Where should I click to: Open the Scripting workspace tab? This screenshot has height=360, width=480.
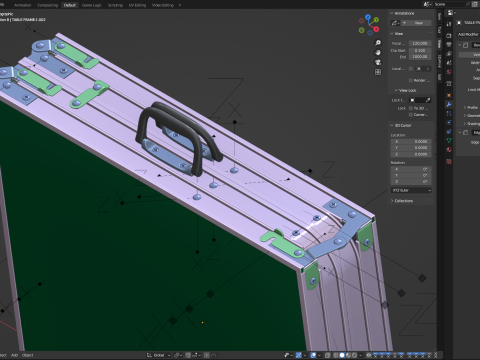point(115,5)
